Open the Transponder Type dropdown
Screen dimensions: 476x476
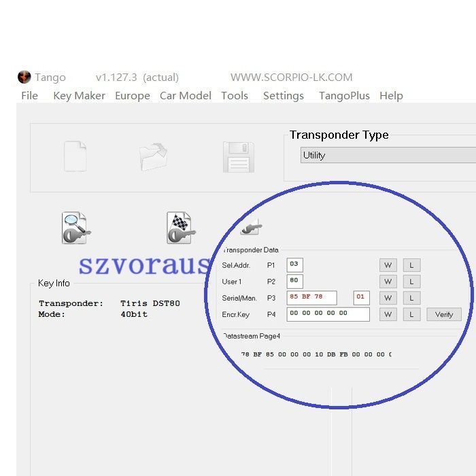388,155
